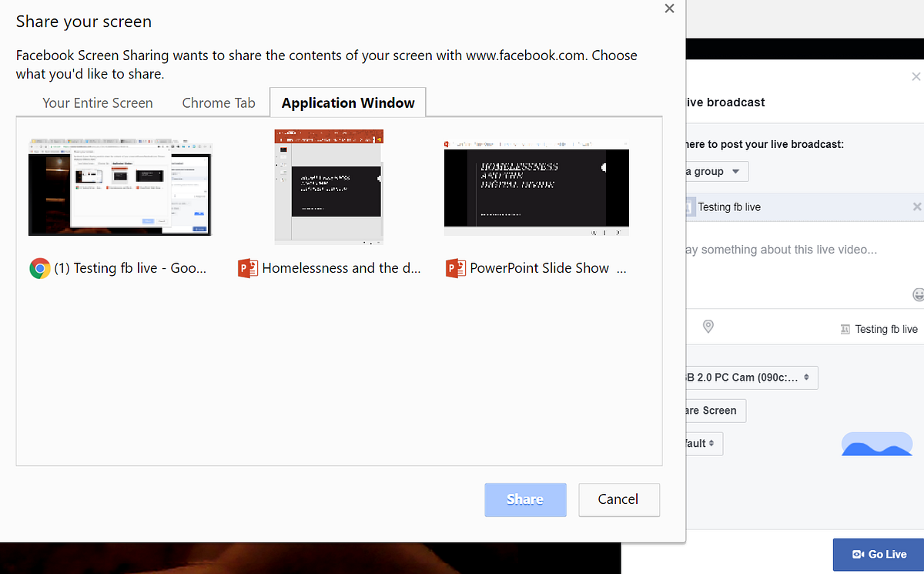Close the Share your screen dialog
This screenshot has height=574, width=924.
(669, 8)
